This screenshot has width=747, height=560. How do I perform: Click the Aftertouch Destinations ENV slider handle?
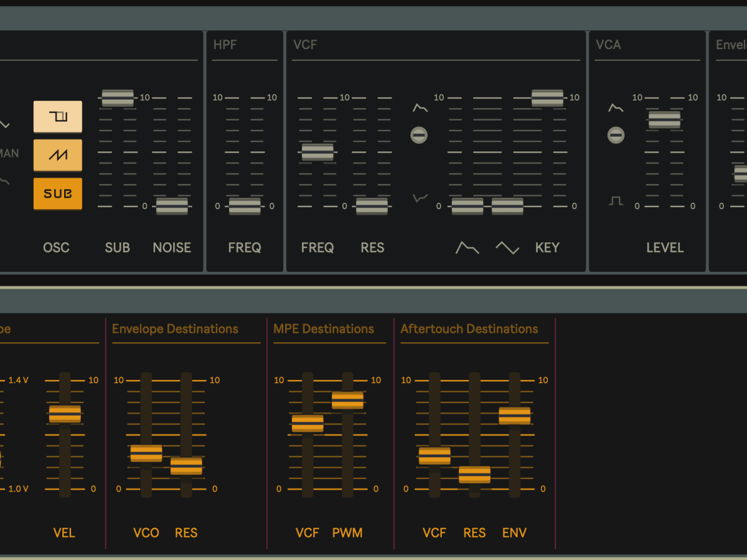[515, 416]
